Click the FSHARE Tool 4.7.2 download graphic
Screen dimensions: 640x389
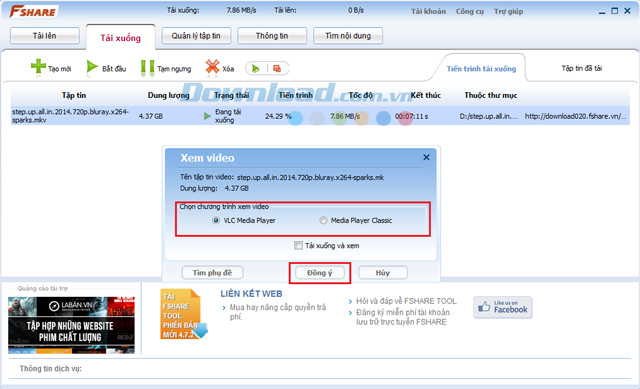click(183, 314)
